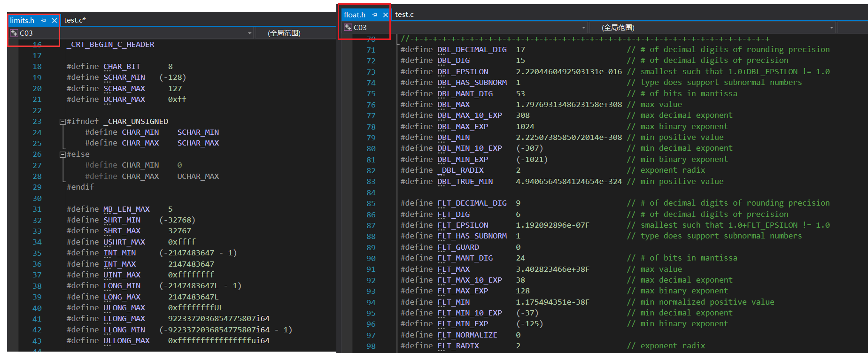This screenshot has height=353, width=868.
Task: Click FLT_EPSILON macro name
Action: click(x=463, y=225)
